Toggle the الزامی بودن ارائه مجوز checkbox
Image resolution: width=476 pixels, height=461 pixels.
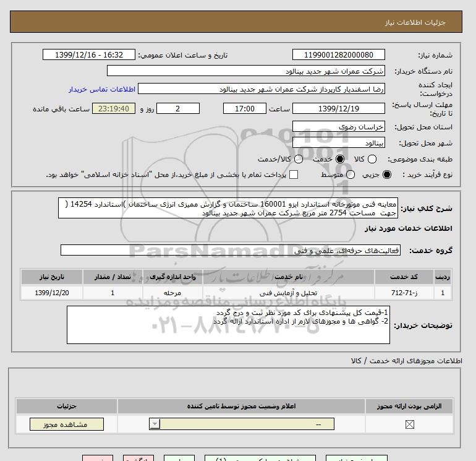pos(409,424)
